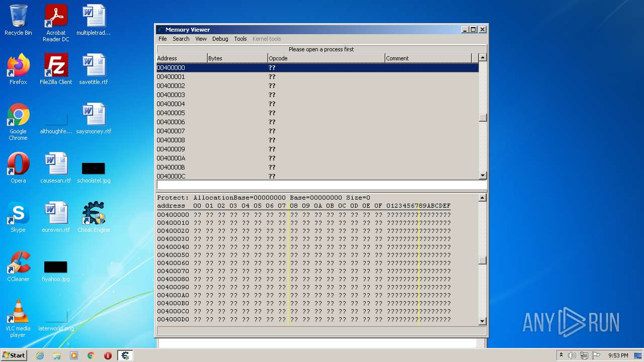The width and height of the screenshot is (644, 362).
Task: Open the Search menu in Memory Viewer
Action: pos(181,39)
